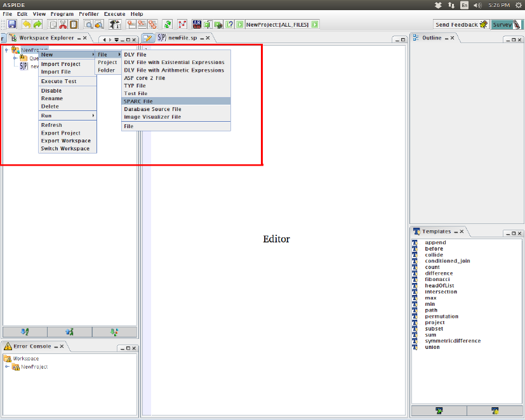Click the Copy icon in the toolbar

52,25
